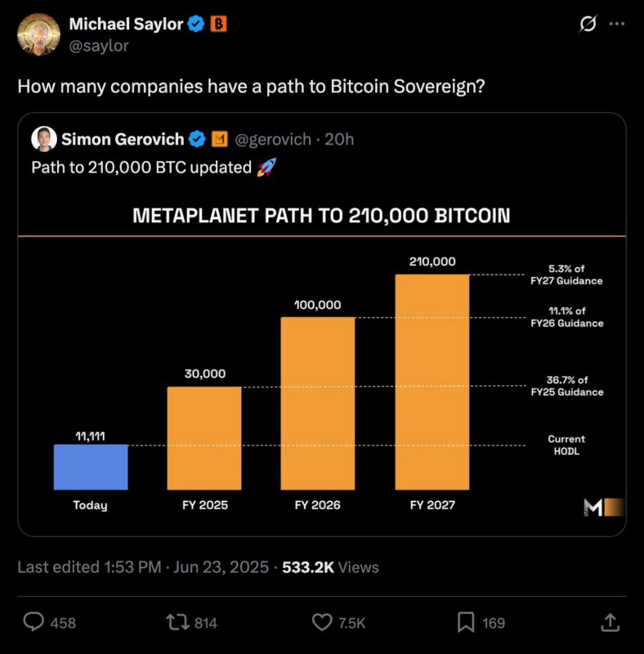Open Simon Gerovich's avatar
The height and width of the screenshot is (654, 644).
click(x=44, y=139)
